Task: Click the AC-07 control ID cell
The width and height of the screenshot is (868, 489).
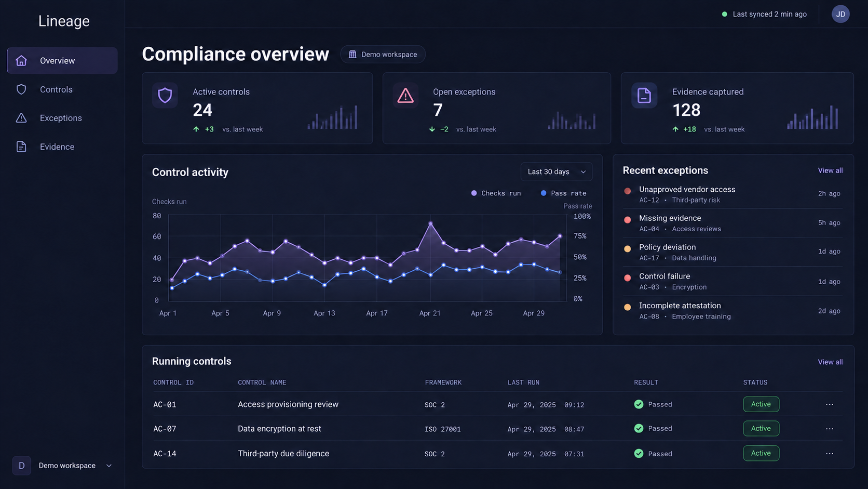Action: click(x=165, y=429)
